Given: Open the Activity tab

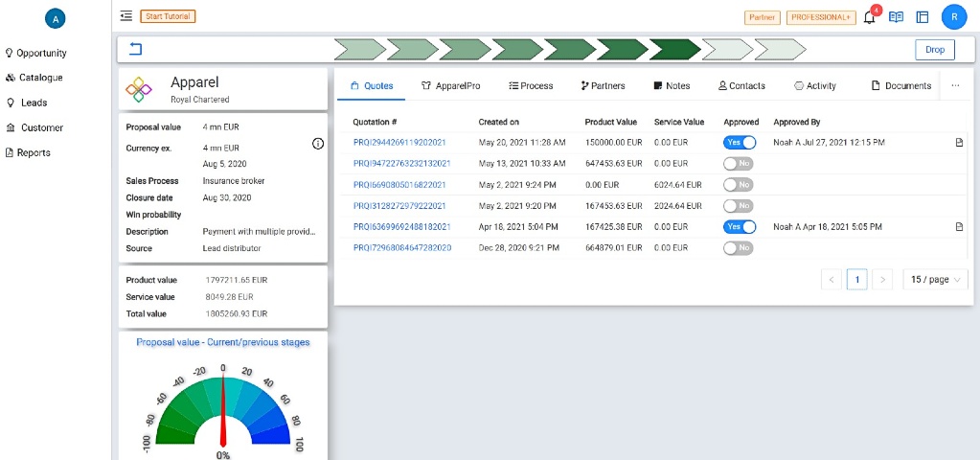Looking at the screenshot, I should point(815,85).
